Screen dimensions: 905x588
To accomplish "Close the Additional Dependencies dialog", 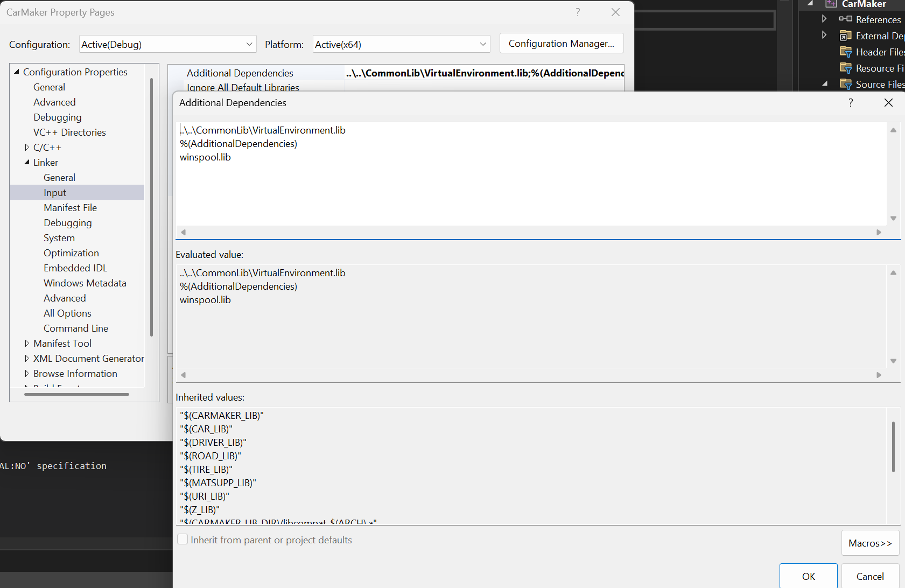I will tap(888, 102).
